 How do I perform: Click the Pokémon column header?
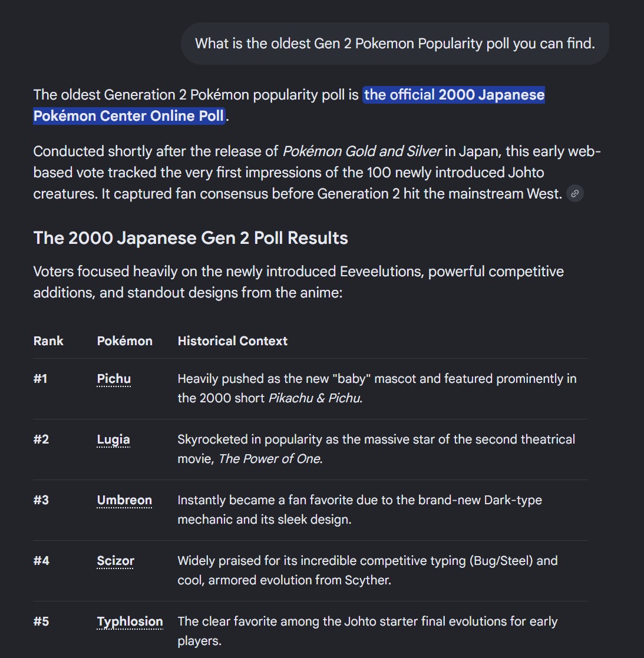125,340
